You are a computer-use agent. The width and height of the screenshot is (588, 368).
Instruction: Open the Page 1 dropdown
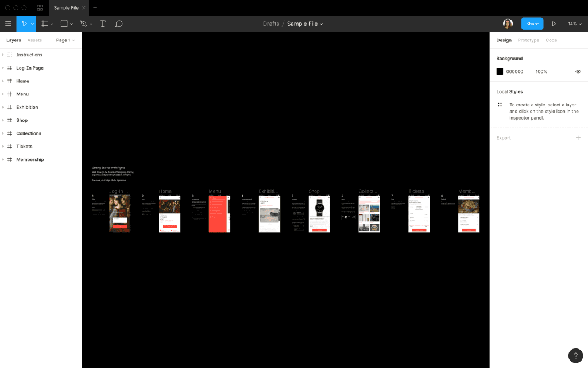(x=65, y=40)
